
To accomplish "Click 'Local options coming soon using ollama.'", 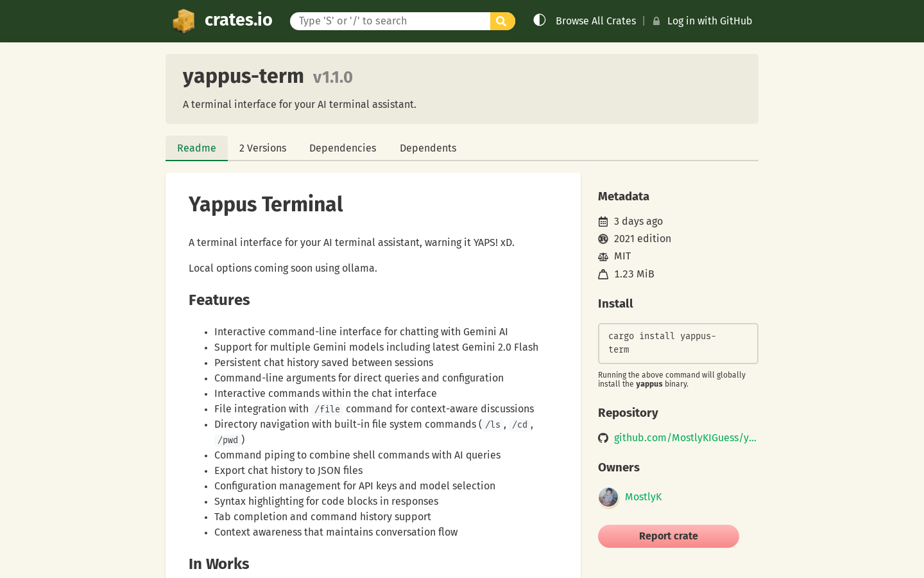I will coord(283,268).
